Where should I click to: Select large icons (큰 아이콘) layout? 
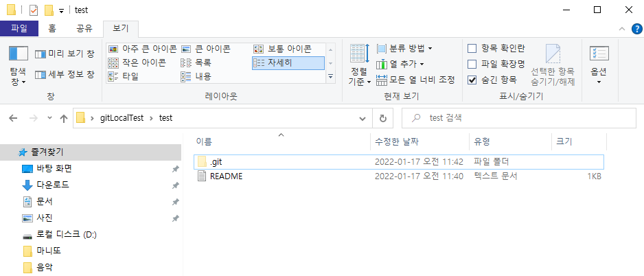(x=206, y=49)
